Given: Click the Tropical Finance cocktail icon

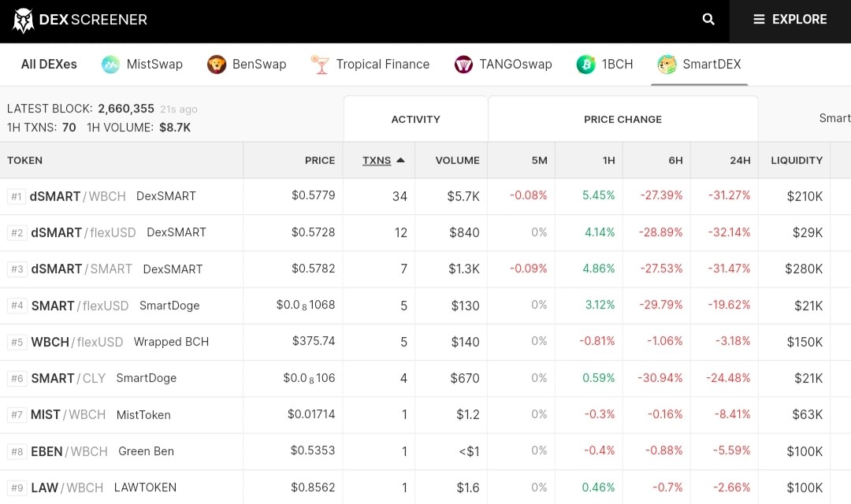Looking at the screenshot, I should [x=320, y=65].
